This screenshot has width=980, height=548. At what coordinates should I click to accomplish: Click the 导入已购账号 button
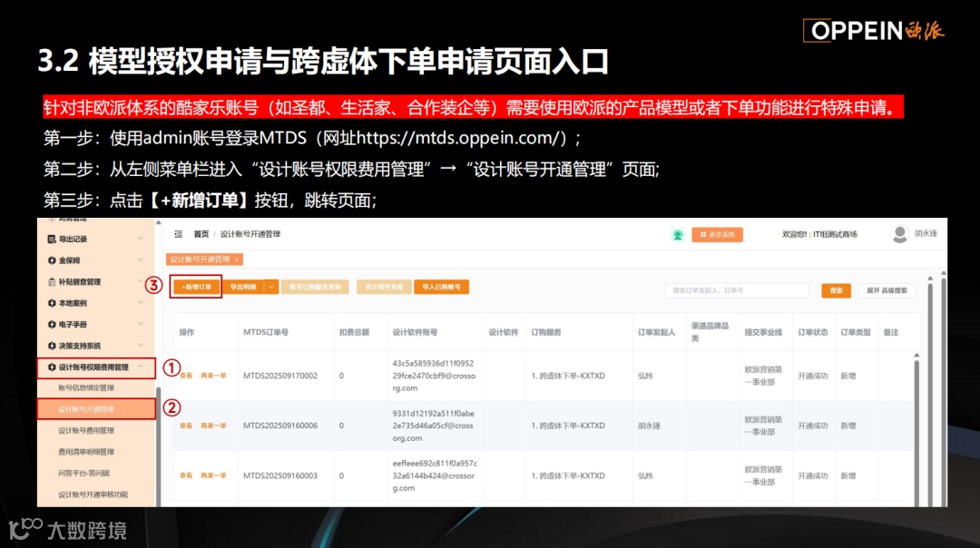tap(441, 287)
